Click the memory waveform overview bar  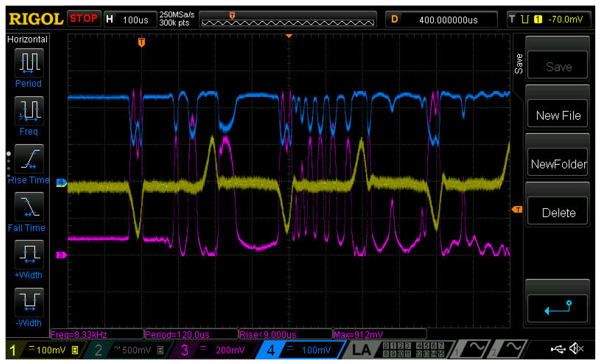click(x=288, y=22)
